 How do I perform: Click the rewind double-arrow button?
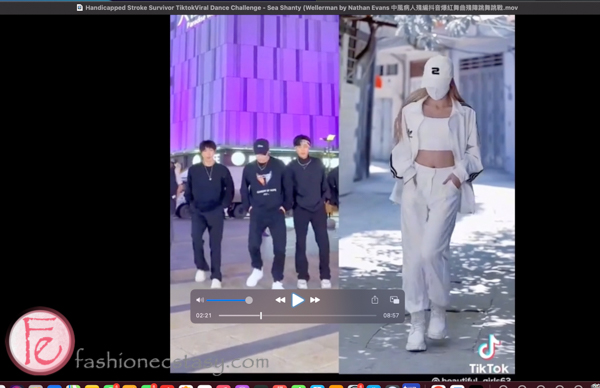coord(280,300)
